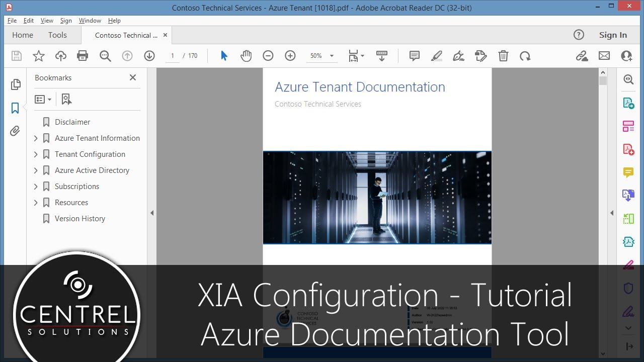Switch to the Tools tab
Screen dimensions: 644x362
pos(57,35)
